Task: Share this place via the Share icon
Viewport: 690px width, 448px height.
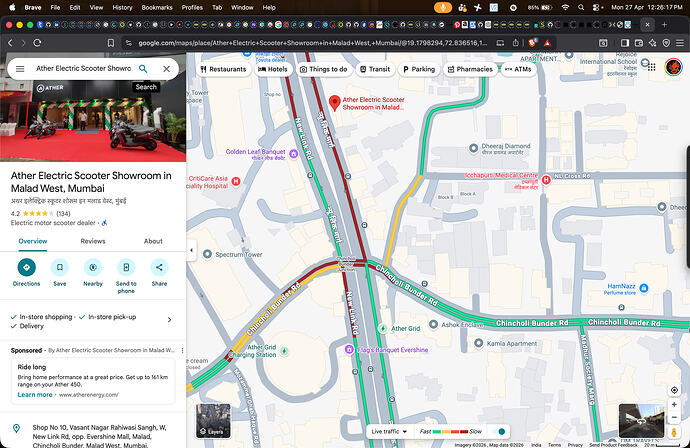Action: coord(159,267)
